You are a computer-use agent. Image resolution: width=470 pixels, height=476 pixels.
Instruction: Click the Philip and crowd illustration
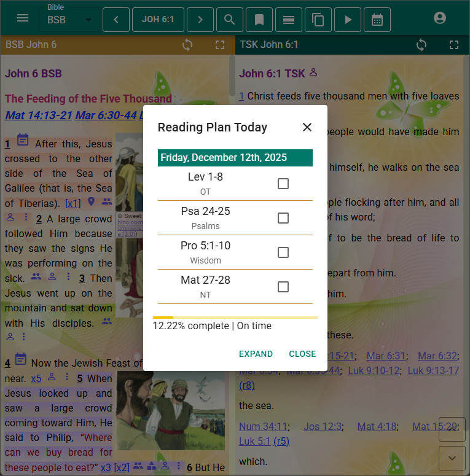[171, 410]
